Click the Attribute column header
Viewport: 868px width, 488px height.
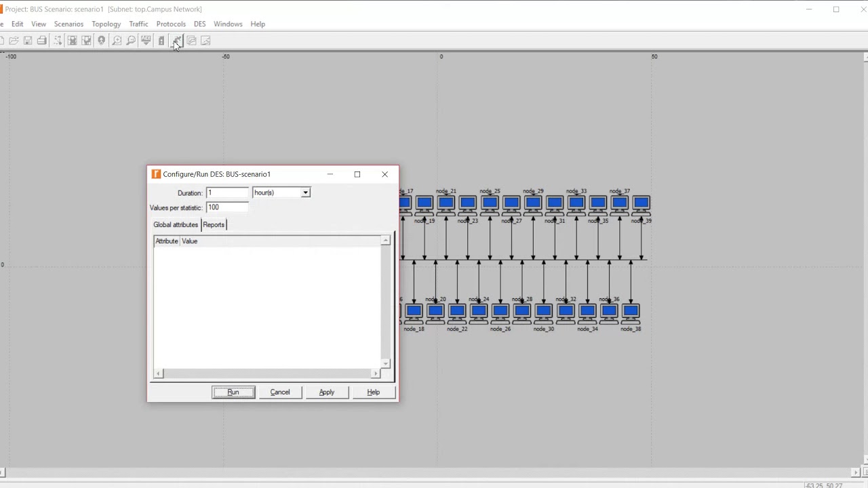tap(167, 241)
